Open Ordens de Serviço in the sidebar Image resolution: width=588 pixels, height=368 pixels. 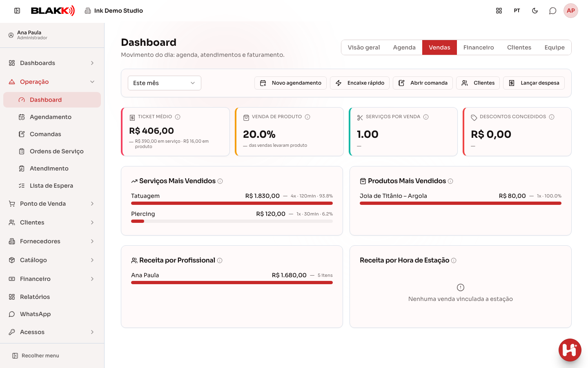point(52,151)
